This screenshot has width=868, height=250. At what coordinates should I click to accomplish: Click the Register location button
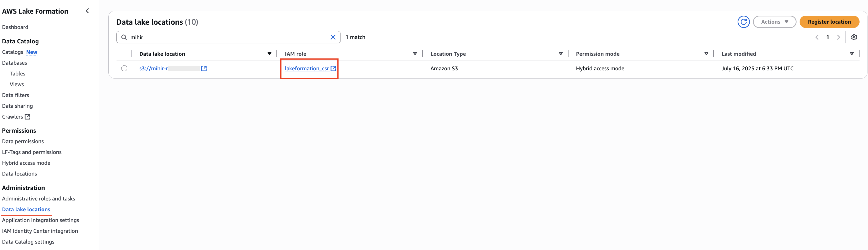click(829, 22)
